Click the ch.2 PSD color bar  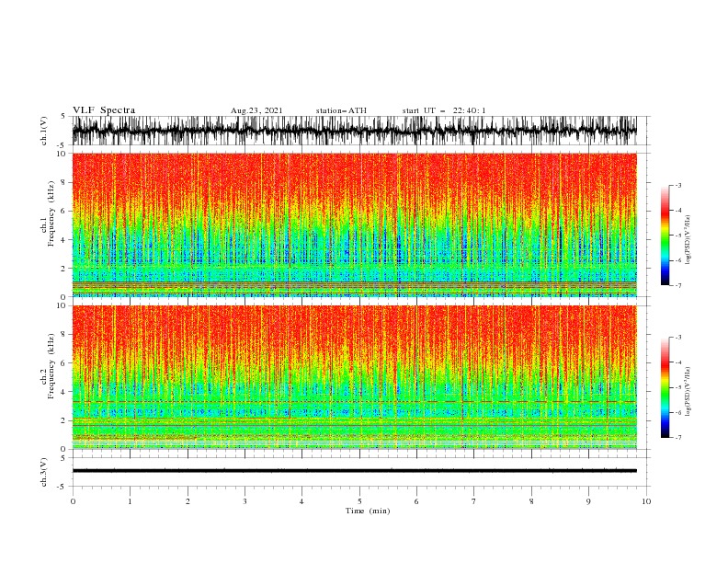tap(665, 387)
